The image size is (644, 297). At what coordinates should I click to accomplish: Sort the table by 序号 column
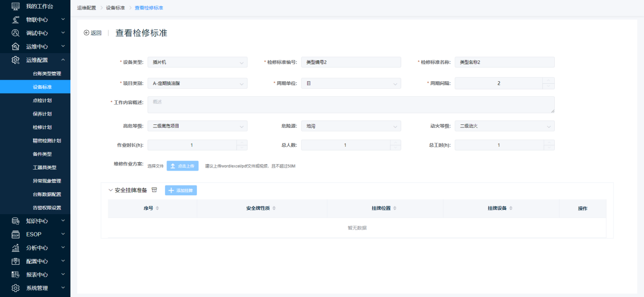157,208
